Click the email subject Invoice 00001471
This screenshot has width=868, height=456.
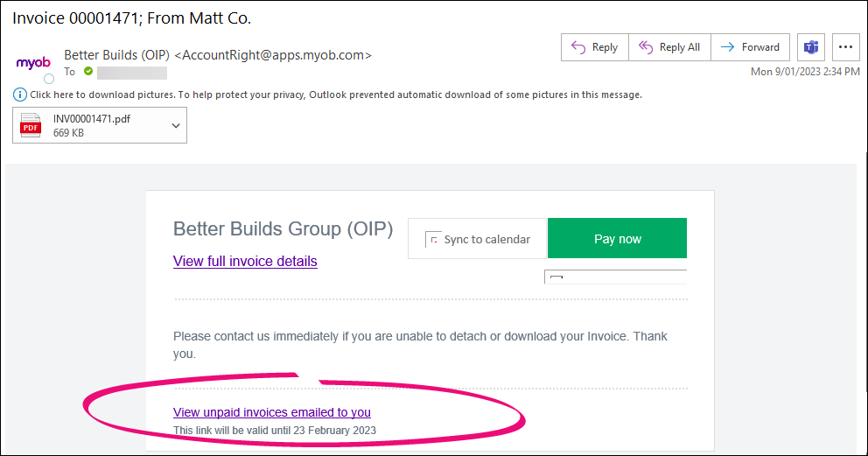pyautogui.click(x=132, y=18)
